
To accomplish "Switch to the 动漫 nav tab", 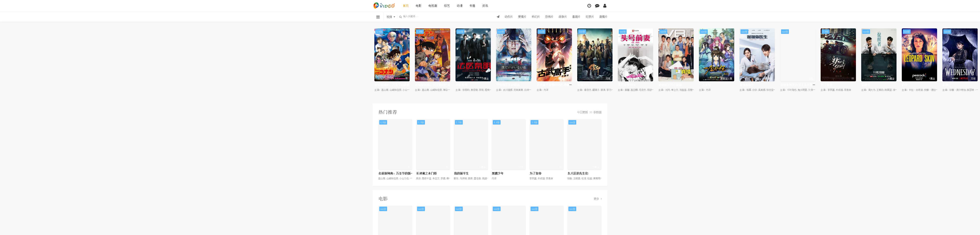I will click(x=460, y=6).
